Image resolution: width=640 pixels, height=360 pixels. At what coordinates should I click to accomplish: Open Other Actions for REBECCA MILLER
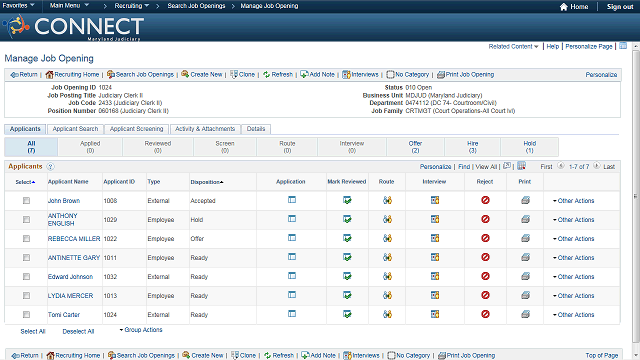click(x=573, y=239)
